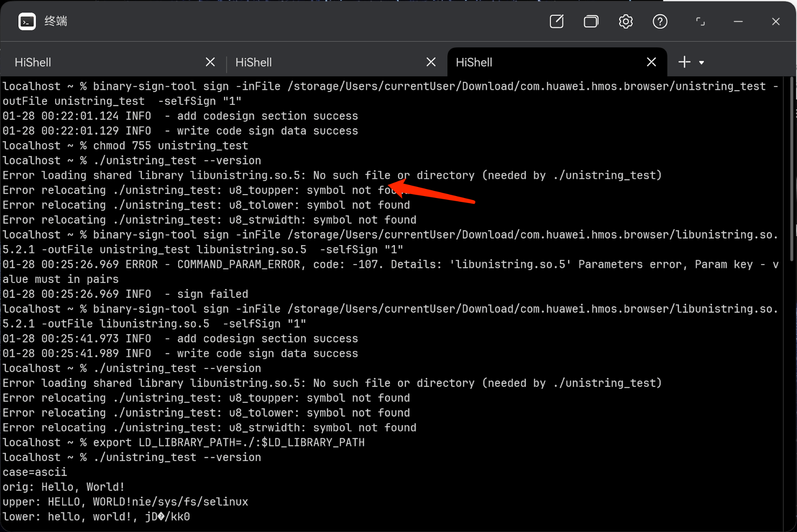Click the terminal app icon in title bar
797x532 pixels.
point(27,22)
